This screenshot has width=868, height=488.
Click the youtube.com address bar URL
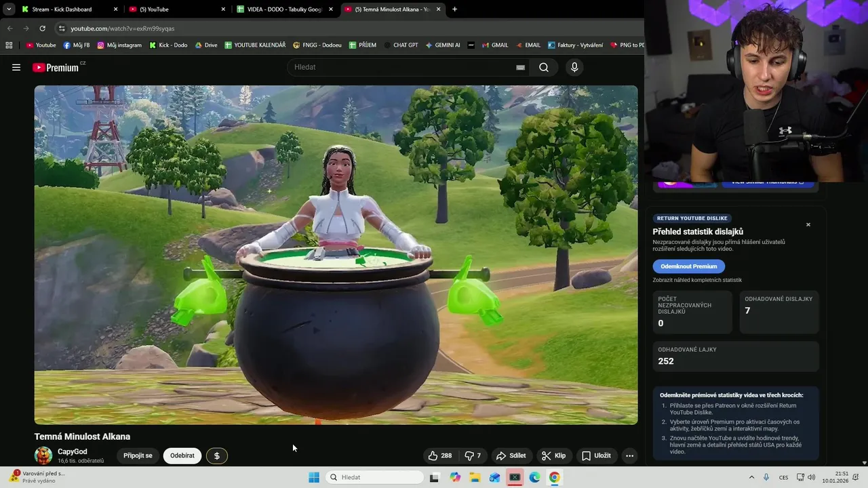(123, 28)
